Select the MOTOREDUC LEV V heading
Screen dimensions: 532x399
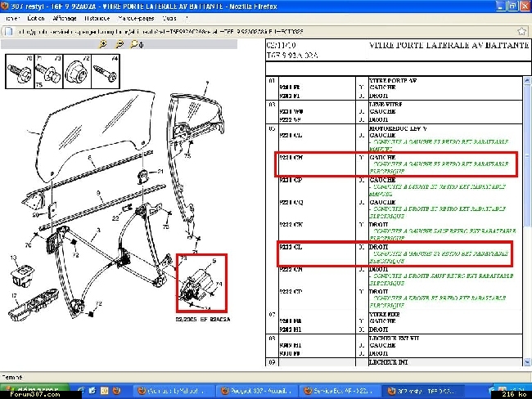coord(398,128)
